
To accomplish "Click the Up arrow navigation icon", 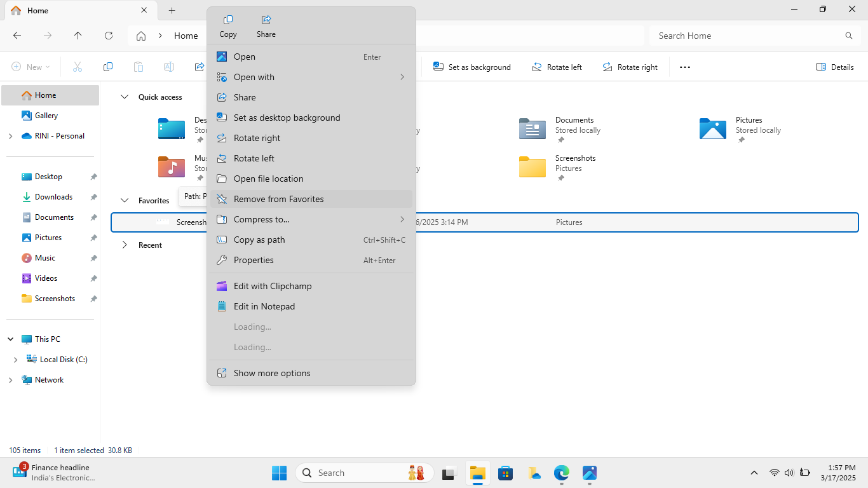I will click(x=78, y=36).
